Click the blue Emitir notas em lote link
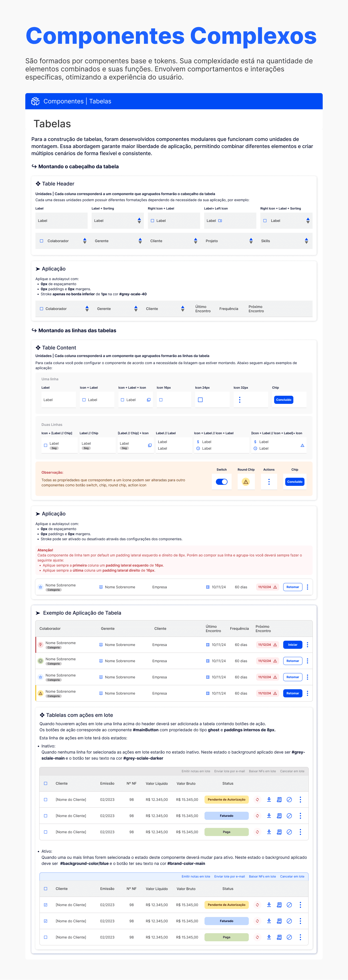The image size is (348, 980). click(x=196, y=877)
